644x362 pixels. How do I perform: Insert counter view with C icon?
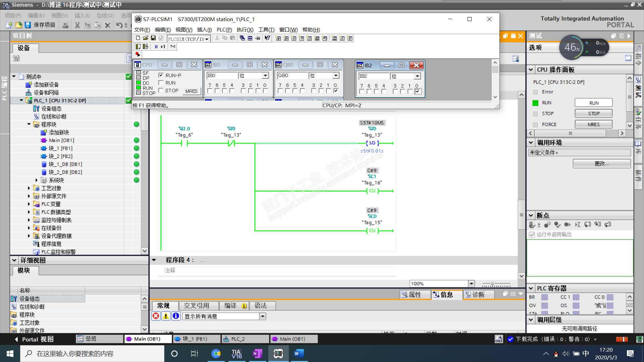coord(309,39)
